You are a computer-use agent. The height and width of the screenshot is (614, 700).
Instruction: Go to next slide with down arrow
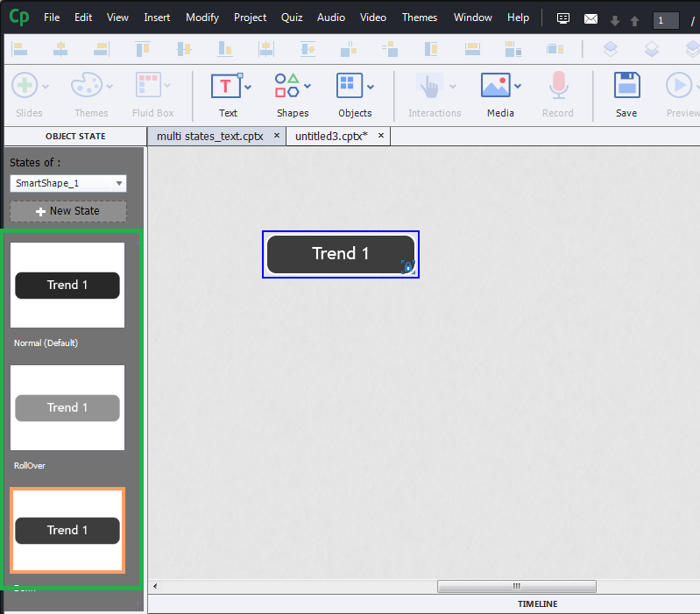[x=615, y=20]
